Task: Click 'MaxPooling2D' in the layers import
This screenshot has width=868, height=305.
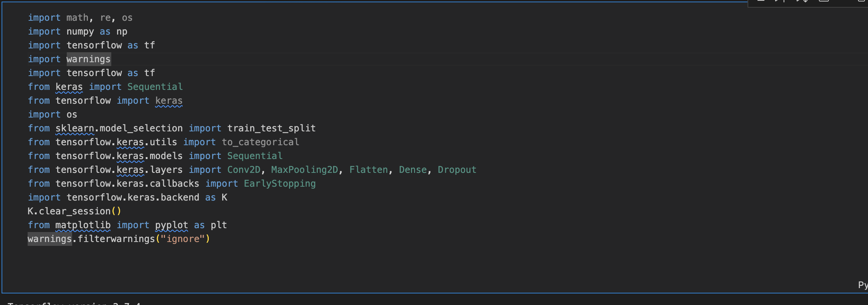Action: (x=305, y=170)
